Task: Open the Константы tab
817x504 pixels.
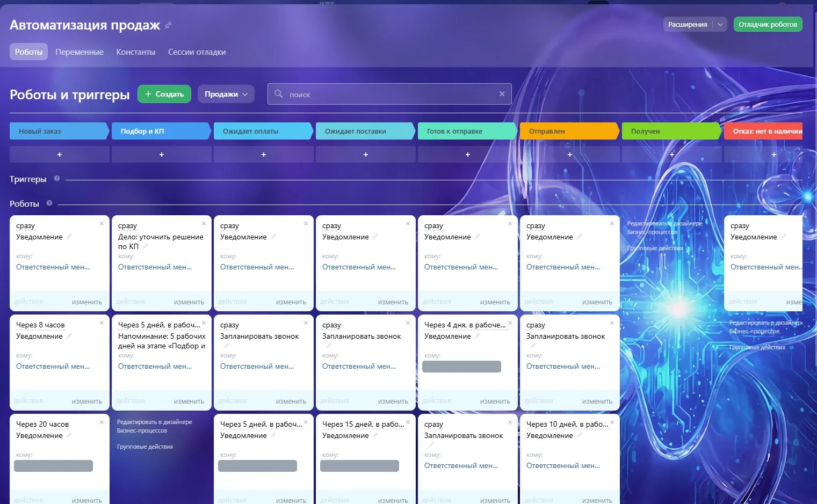Action: (136, 52)
